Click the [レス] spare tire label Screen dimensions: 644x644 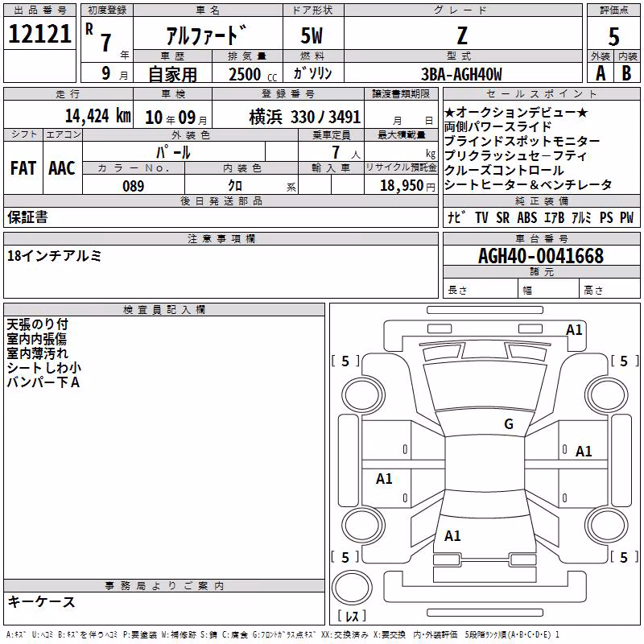tap(352, 616)
